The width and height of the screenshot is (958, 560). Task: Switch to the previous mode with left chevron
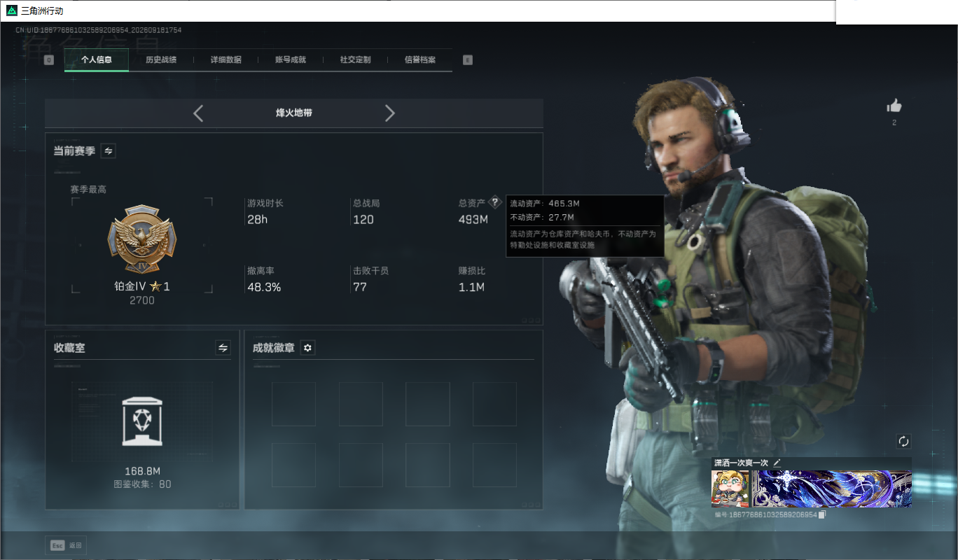click(x=198, y=113)
